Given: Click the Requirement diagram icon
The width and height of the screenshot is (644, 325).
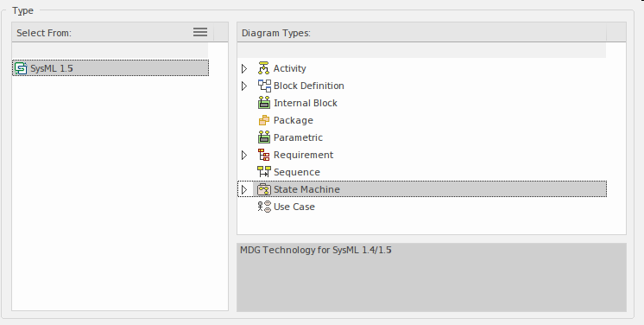Looking at the screenshot, I should 263,155.
